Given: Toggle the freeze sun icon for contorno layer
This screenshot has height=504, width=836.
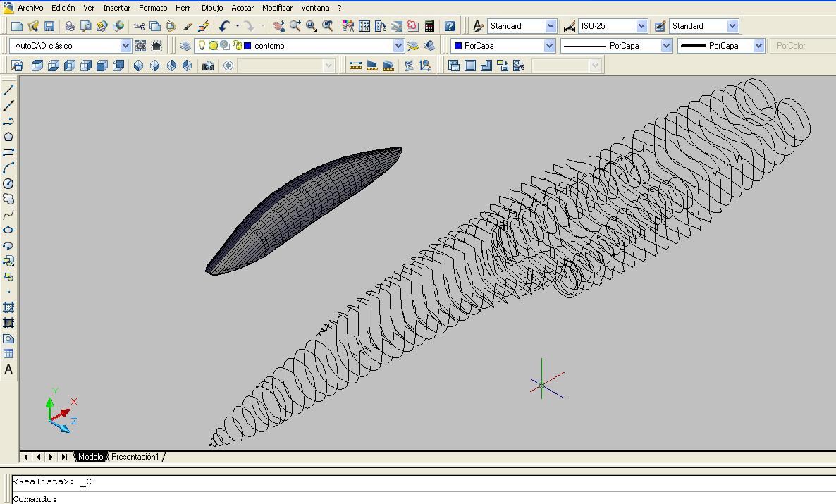Looking at the screenshot, I should [213, 46].
